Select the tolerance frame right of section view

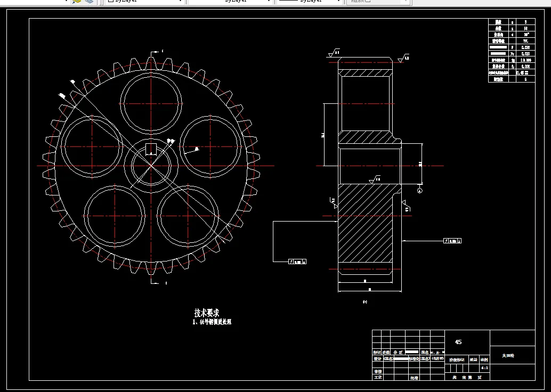pos(452,241)
